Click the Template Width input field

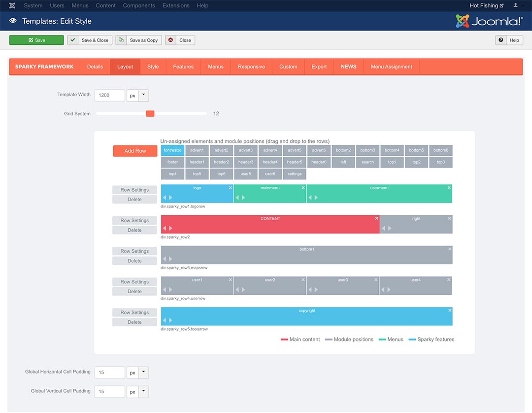tap(109, 95)
